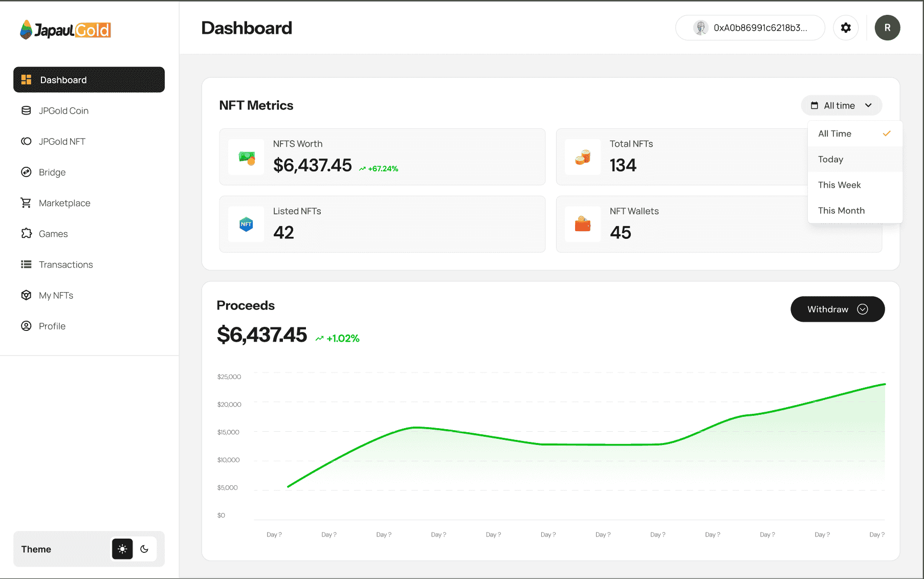This screenshot has width=924, height=579.
Task: Click the circled chevron in Withdraw button
Action: coord(863,309)
